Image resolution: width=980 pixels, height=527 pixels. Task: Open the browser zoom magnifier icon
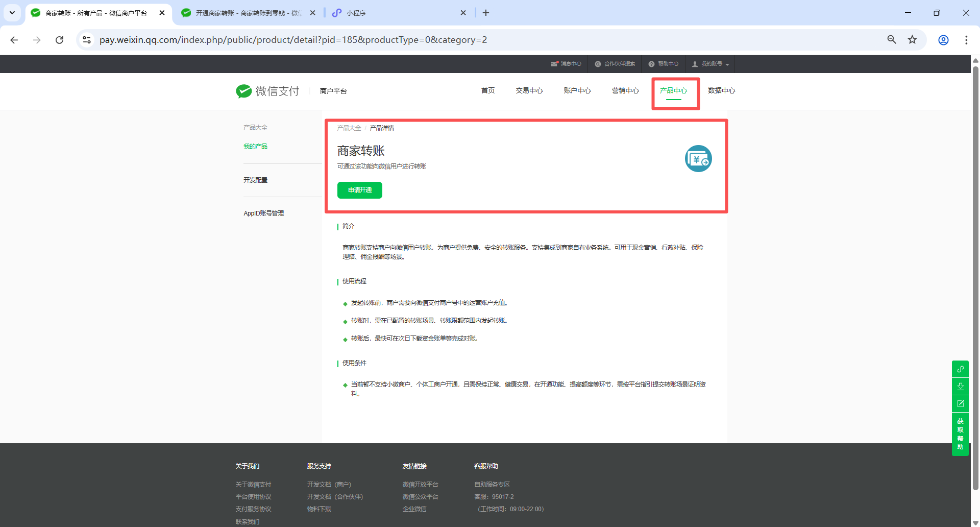point(892,40)
